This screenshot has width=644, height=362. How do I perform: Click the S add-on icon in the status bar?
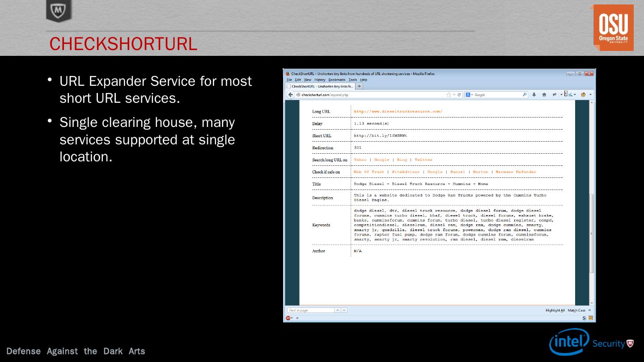[584, 318]
